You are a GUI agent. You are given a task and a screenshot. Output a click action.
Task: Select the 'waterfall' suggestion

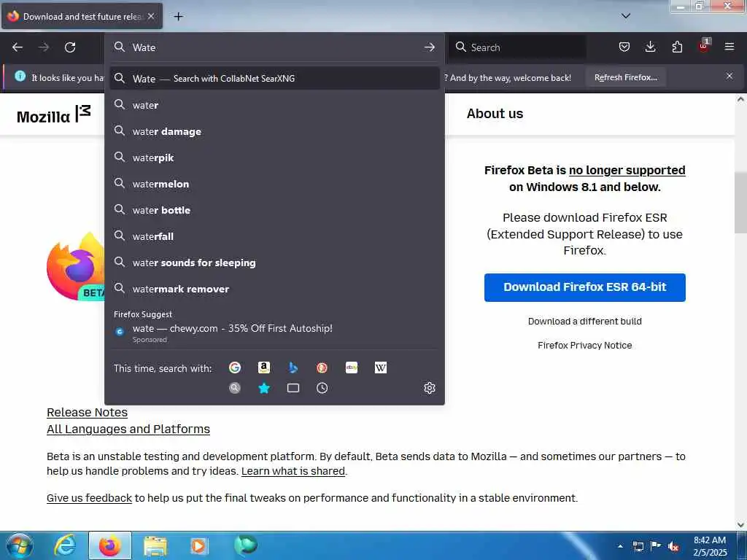(274, 236)
